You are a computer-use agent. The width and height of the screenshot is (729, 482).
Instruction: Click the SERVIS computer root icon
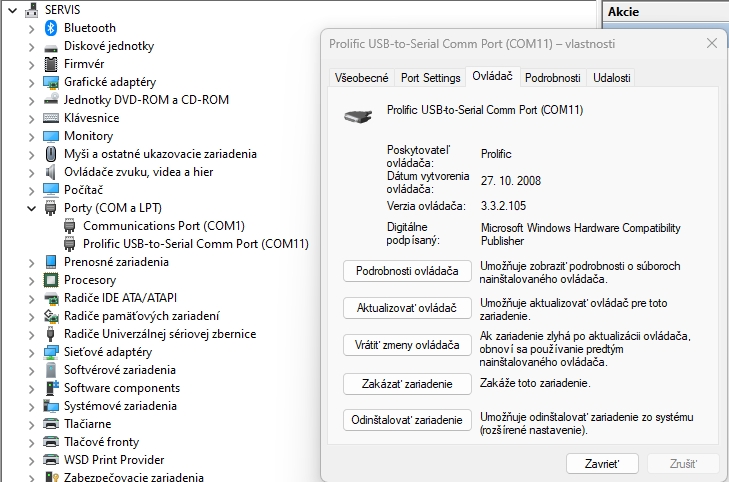(32, 9)
